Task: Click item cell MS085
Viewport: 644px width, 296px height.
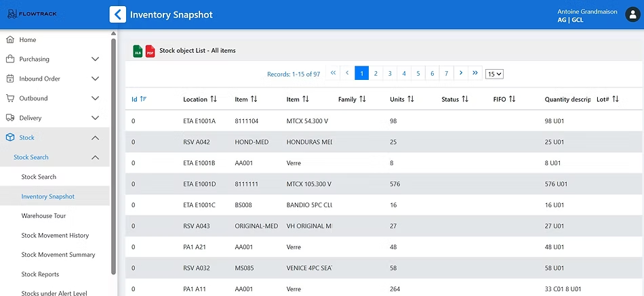Action: [x=244, y=268]
